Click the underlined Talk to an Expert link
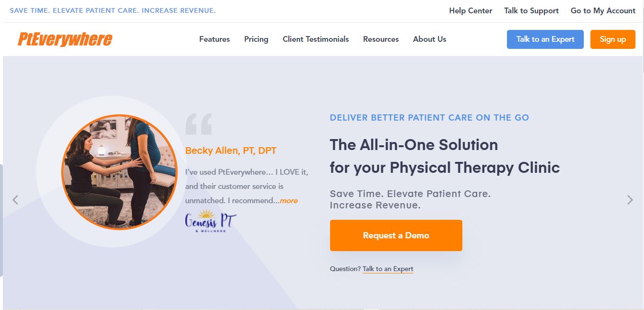 pyautogui.click(x=388, y=269)
